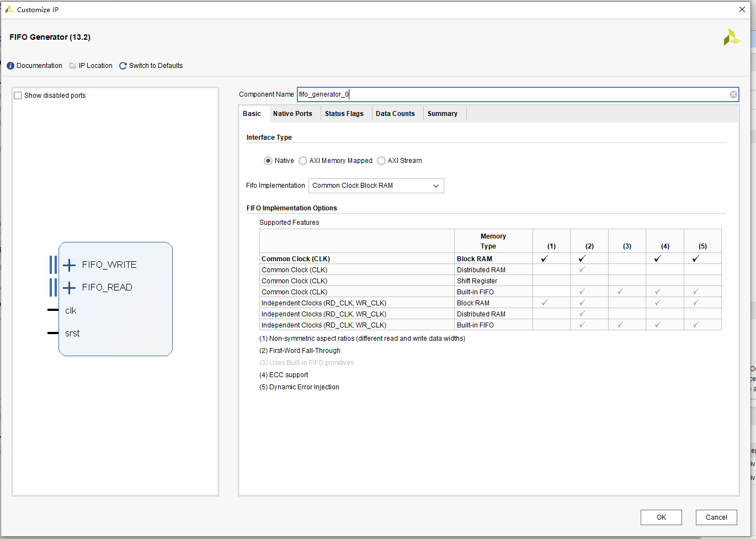Image resolution: width=756 pixels, height=539 pixels.
Task: Expand the FIFO_WRITE interface plus icon
Action: 69,265
